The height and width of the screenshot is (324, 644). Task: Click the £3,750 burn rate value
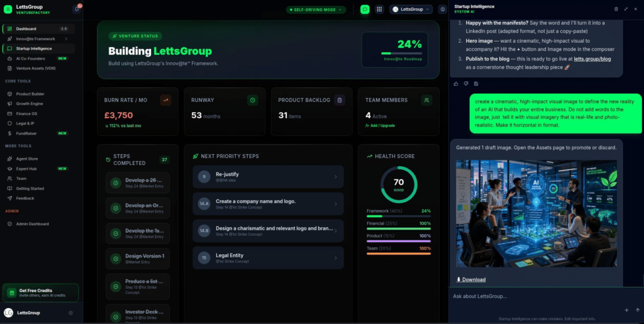118,115
